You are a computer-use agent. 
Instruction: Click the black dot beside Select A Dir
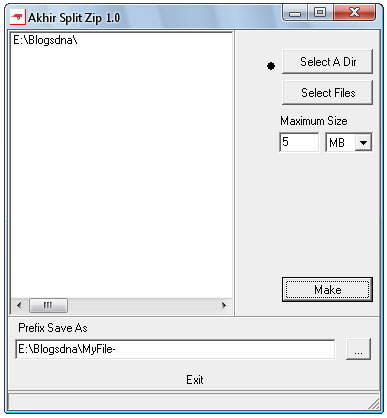[271, 66]
